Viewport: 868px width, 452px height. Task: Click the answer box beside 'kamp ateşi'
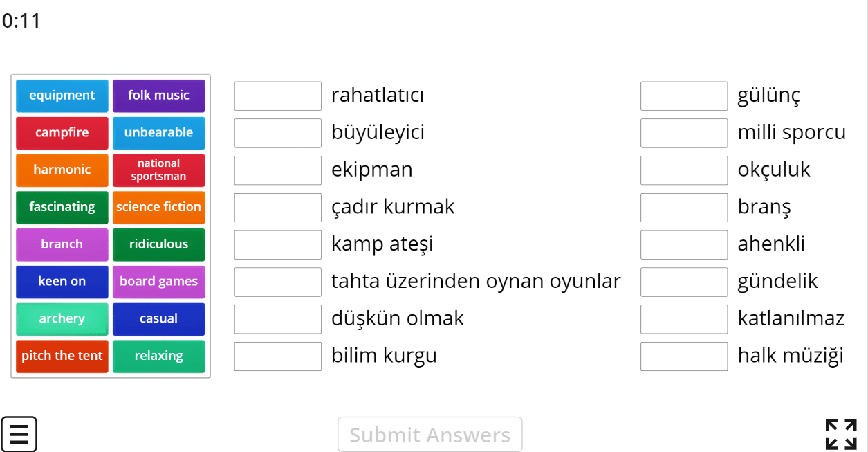[x=277, y=244]
